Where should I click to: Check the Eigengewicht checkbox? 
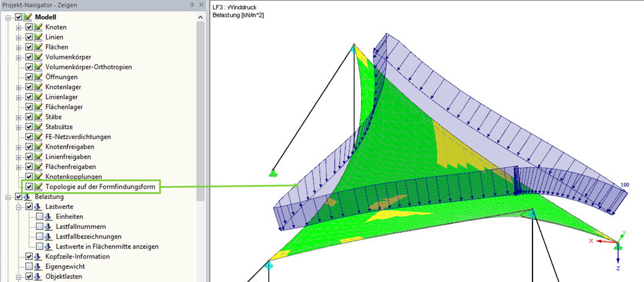point(28,267)
